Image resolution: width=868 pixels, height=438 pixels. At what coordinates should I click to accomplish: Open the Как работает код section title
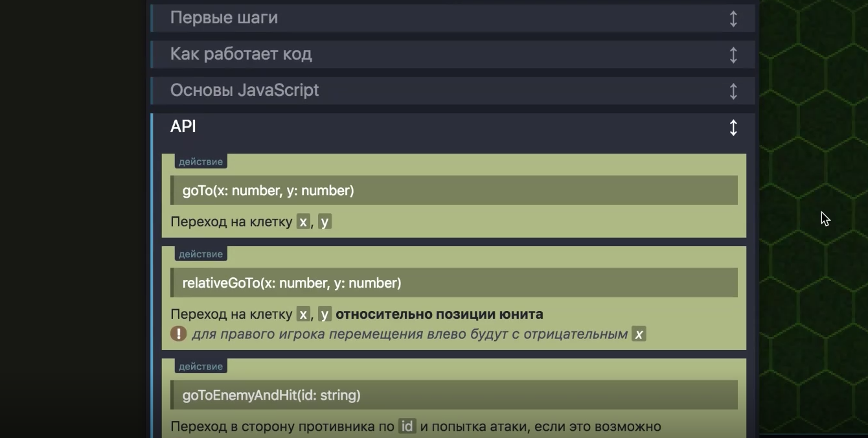tap(241, 54)
